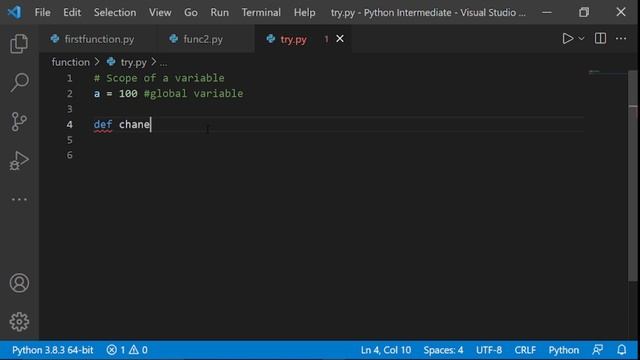640x360 pixels.
Task: Change file encoding UTF-8
Action: coord(489,350)
